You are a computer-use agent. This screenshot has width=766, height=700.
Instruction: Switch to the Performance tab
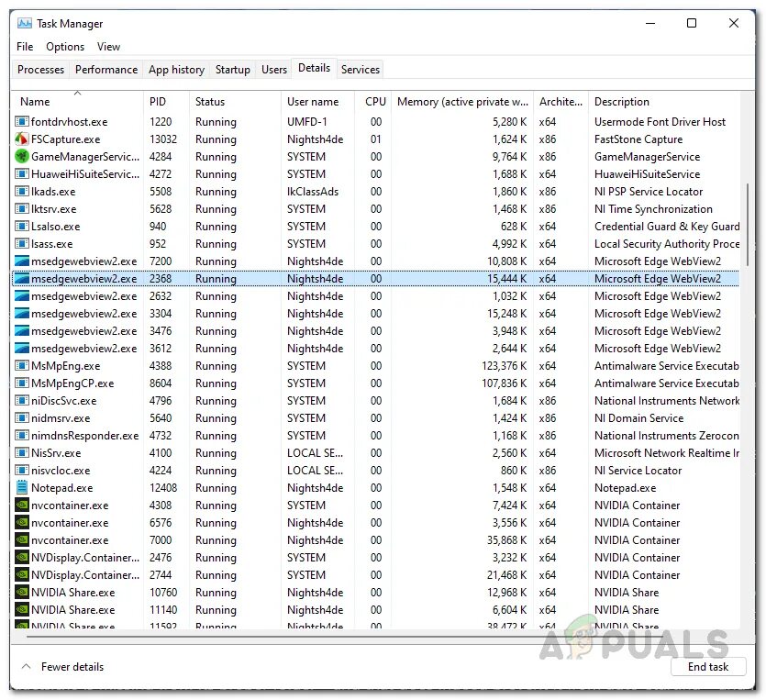[x=106, y=70]
